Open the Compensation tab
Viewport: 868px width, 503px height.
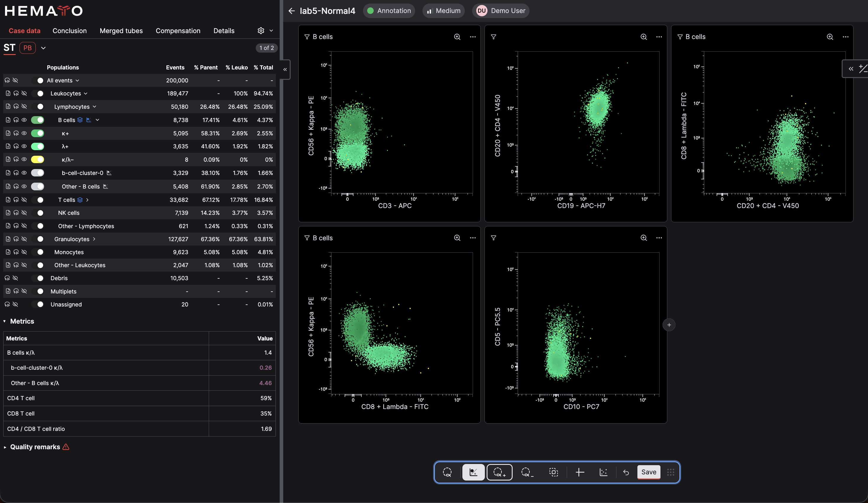[x=178, y=31]
